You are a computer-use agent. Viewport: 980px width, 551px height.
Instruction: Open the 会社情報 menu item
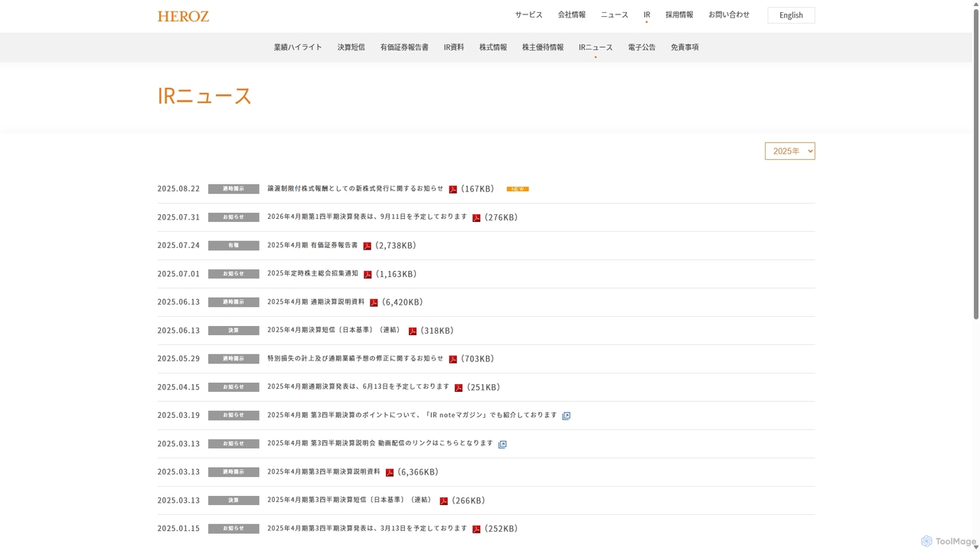point(571,15)
